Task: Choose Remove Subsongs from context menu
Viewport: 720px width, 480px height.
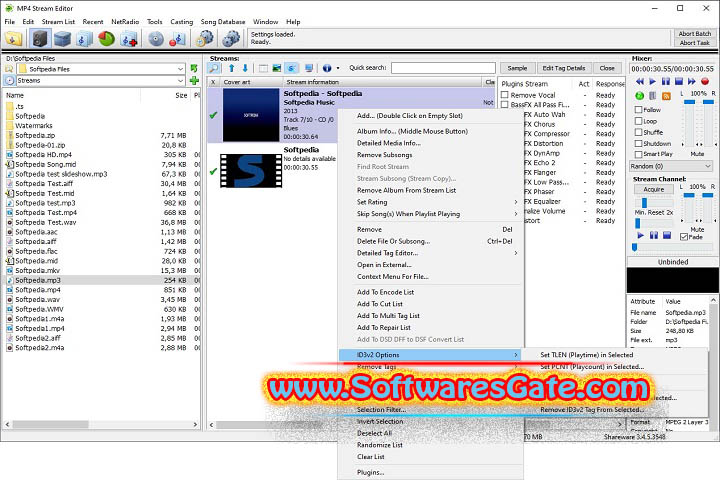Action: (384, 155)
